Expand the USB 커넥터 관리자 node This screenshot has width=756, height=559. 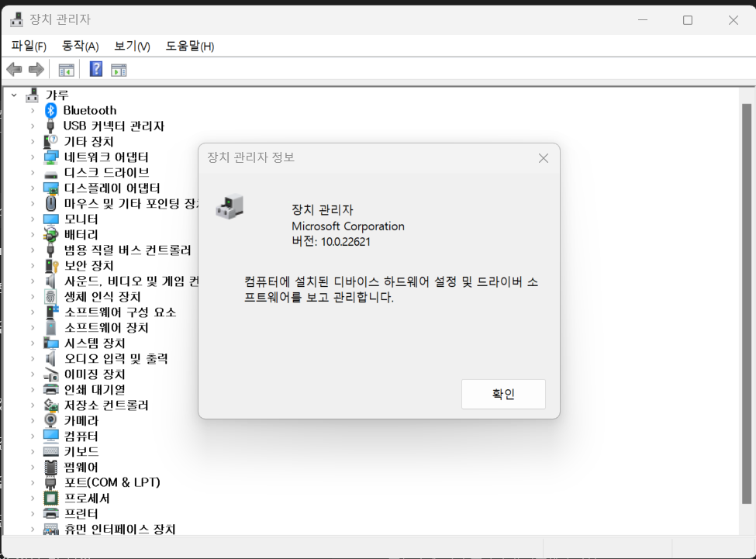click(33, 126)
